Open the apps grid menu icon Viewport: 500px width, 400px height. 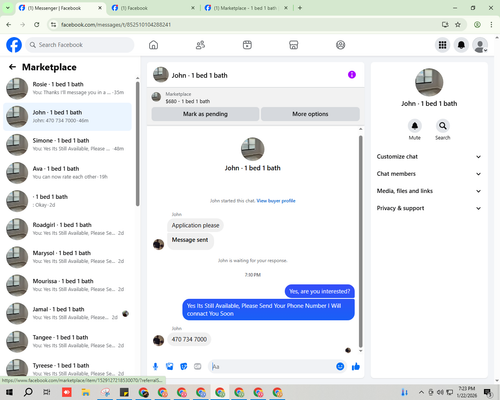[x=442, y=45]
